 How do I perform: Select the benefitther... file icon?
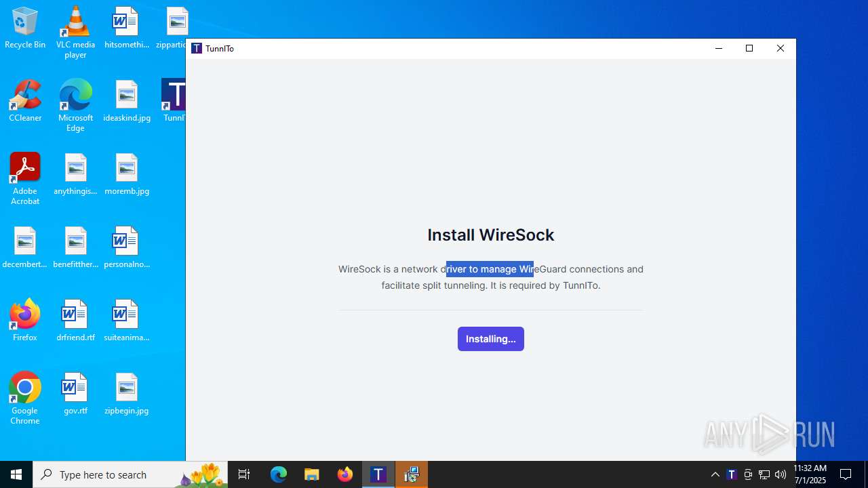(75, 248)
